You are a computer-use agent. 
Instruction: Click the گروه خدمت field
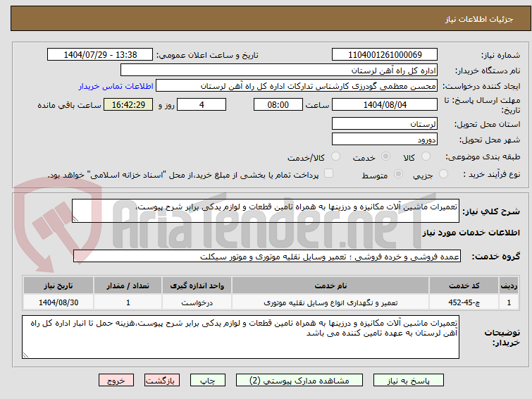pos(266,256)
